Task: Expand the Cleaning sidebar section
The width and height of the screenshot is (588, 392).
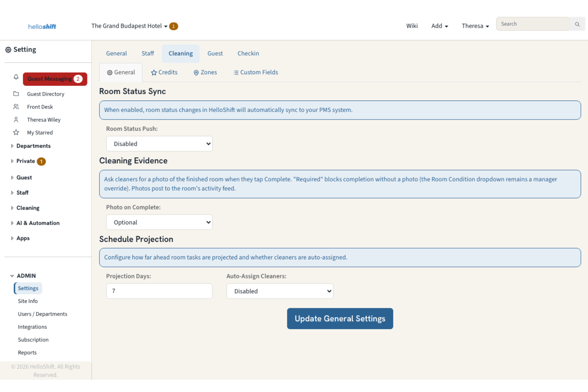Action: click(x=25, y=208)
